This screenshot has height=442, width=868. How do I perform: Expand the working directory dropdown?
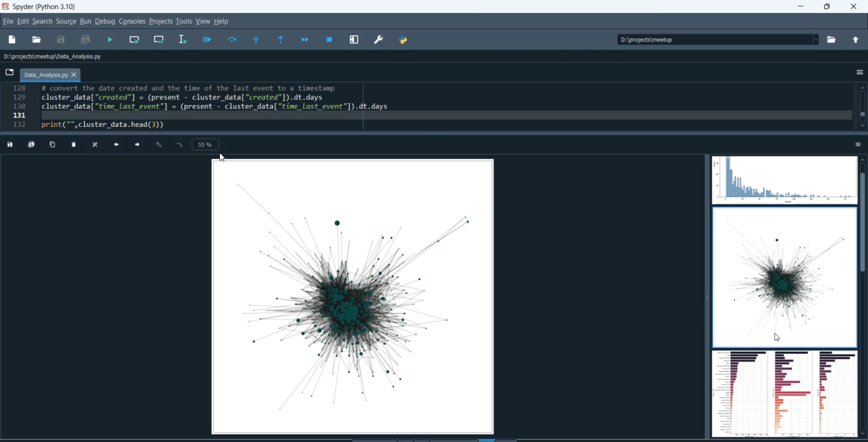tap(815, 40)
